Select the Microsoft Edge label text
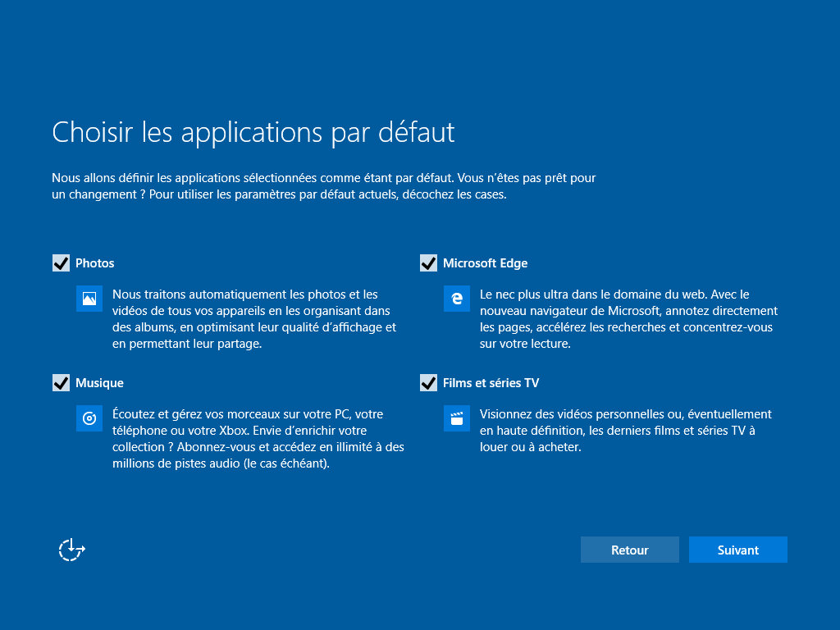840x630 pixels. pos(486,262)
